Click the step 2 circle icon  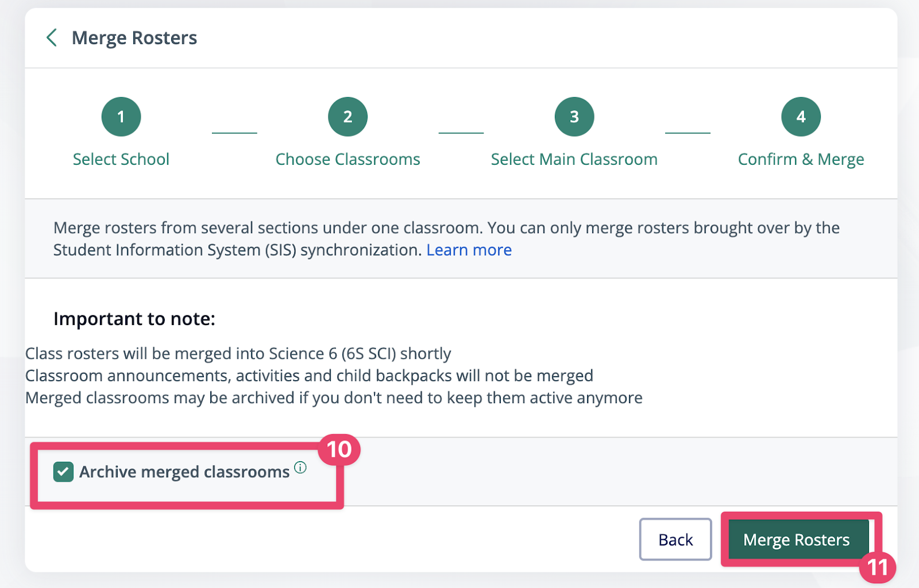pyautogui.click(x=347, y=117)
